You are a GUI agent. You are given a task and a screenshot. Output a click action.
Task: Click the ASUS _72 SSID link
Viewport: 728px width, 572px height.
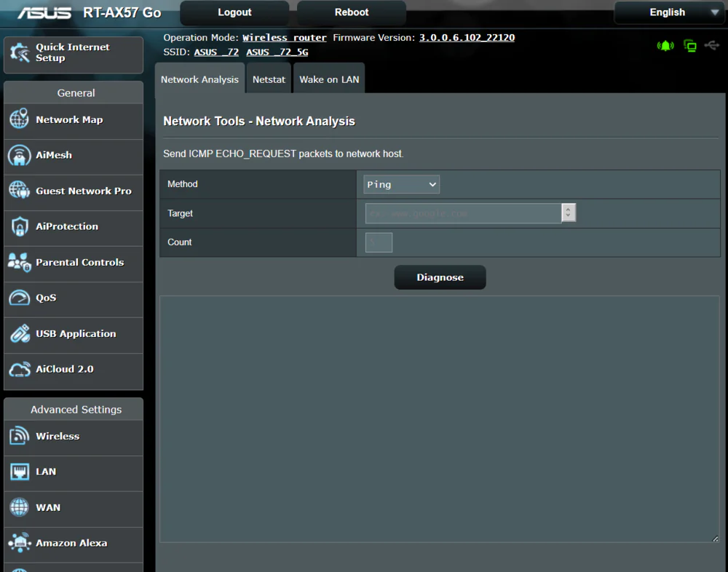pos(216,52)
